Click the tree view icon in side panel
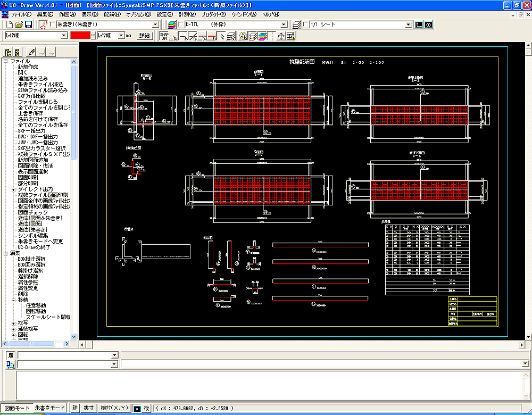The width and height of the screenshot is (532, 415). [x=8, y=52]
